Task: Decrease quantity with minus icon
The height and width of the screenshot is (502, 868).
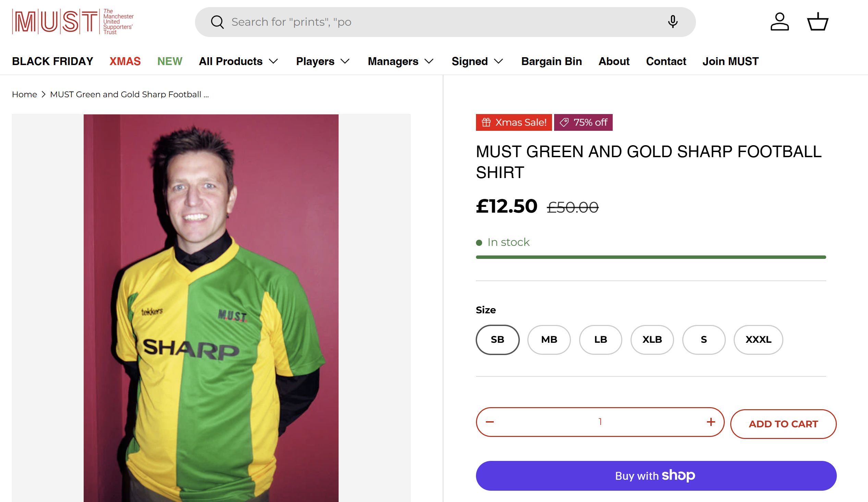Action: click(490, 422)
